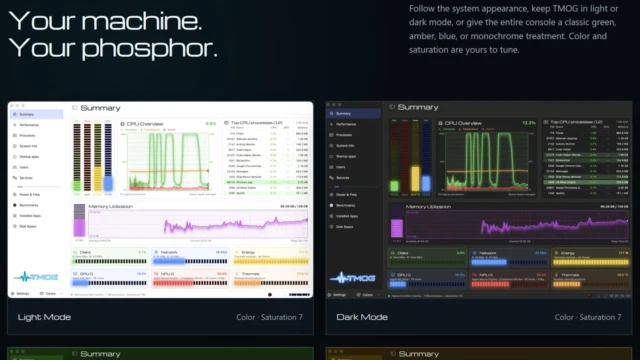Select Power & Freq icon in Light Mode sidebar
640x360 pixels.
pyautogui.click(x=15, y=195)
